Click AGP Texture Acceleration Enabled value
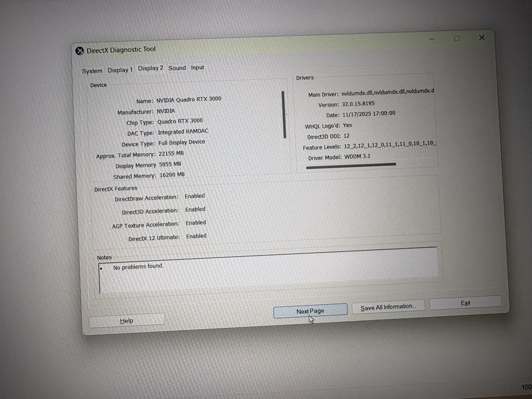Viewport: 532px width, 399px height. pos(196,223)
